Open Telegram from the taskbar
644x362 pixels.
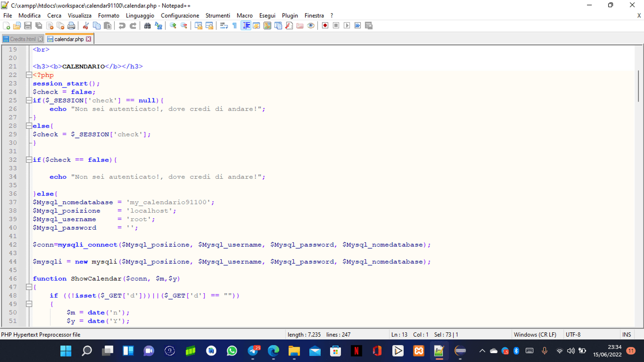tap(253, 351)
